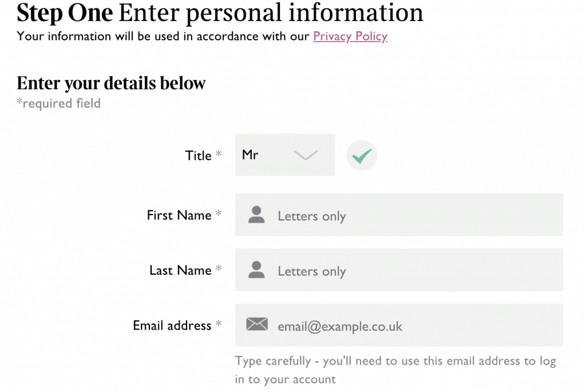Click the Type carefully email hint text
This screenshot has width=586, height=392.
[x=395, y=370]
